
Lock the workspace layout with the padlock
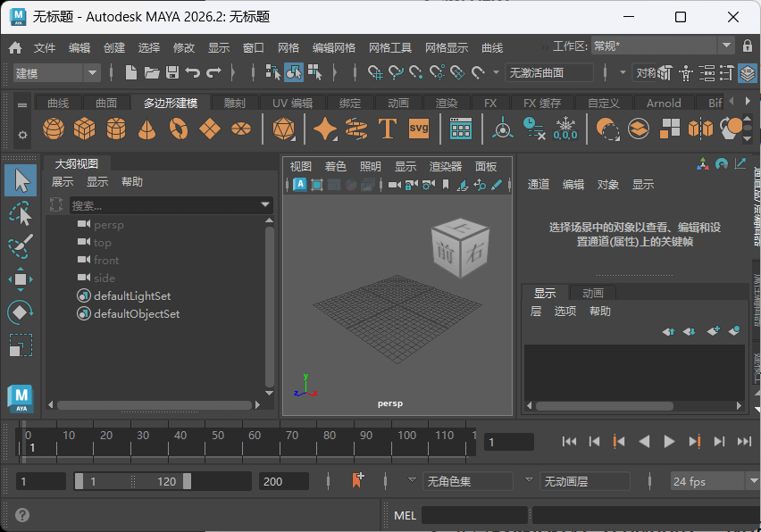748,45
